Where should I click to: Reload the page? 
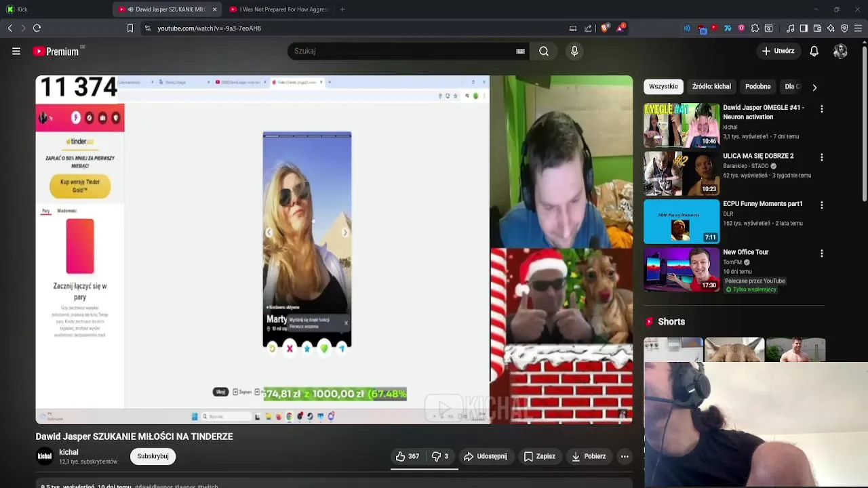pos(37,28)
